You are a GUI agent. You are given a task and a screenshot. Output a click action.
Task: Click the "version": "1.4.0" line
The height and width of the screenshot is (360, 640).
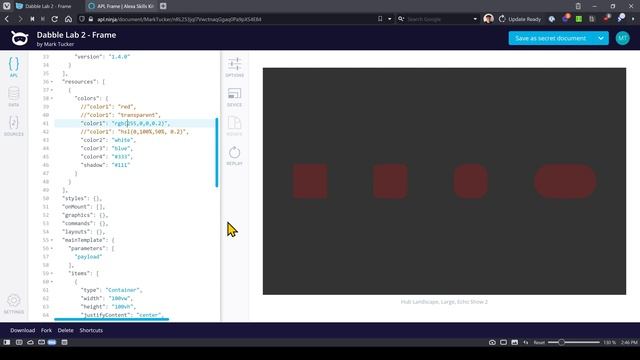(x=102, y=57)
